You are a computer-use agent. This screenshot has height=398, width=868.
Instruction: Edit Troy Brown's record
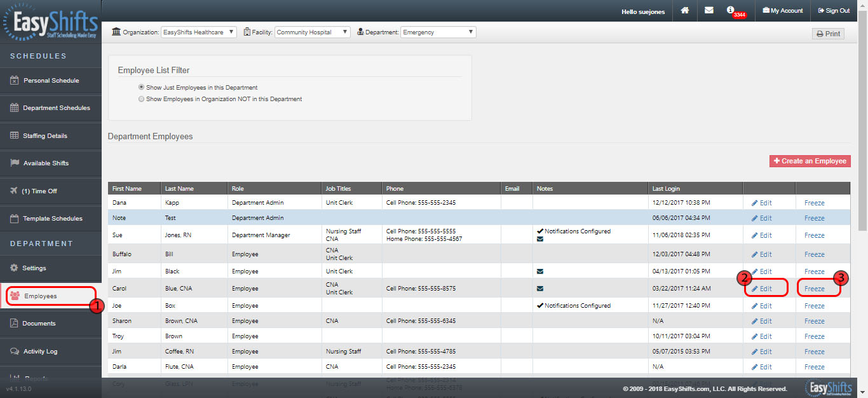[x=762, y=336]
